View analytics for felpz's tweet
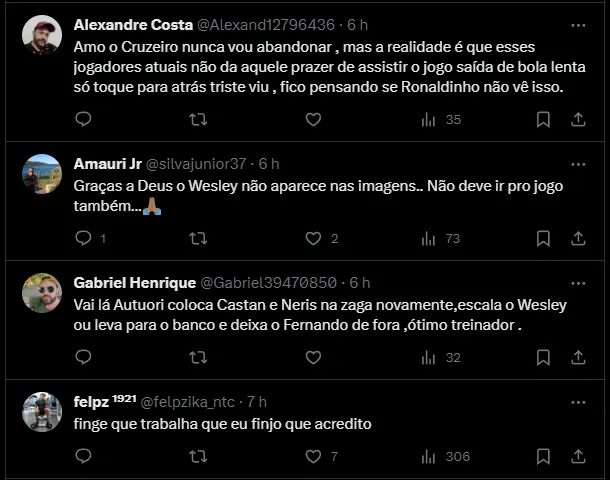This screenshot has width=610, height=480. point(428,457)
